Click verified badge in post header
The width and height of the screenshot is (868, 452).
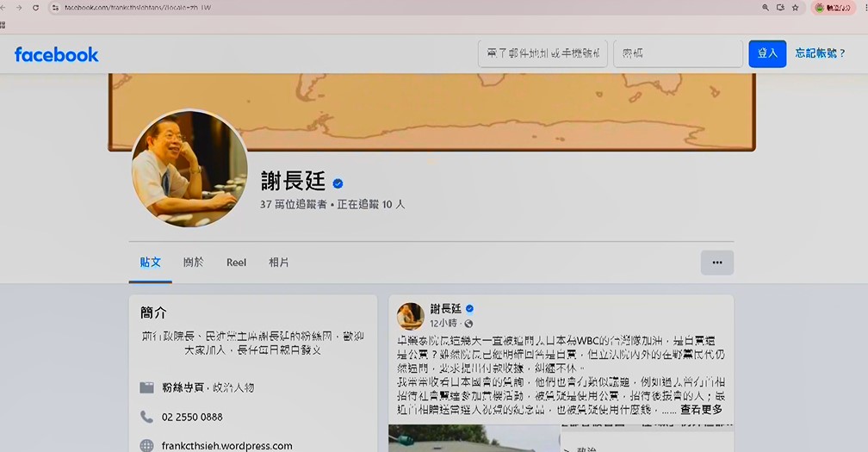click(x=469, y=309)
